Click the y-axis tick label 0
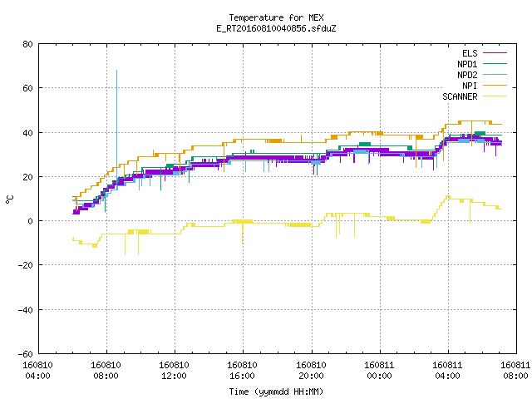 pyautogui.click(x=31, y=221)
